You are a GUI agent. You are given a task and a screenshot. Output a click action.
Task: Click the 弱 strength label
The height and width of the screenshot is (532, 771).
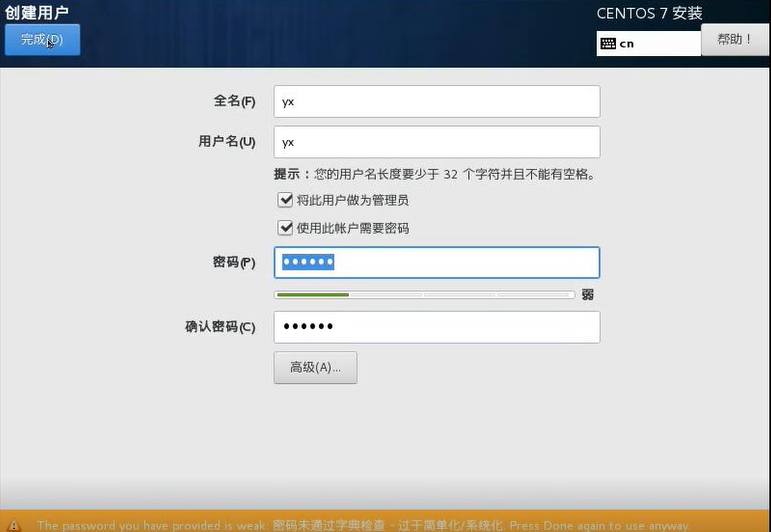pos(588,295)
